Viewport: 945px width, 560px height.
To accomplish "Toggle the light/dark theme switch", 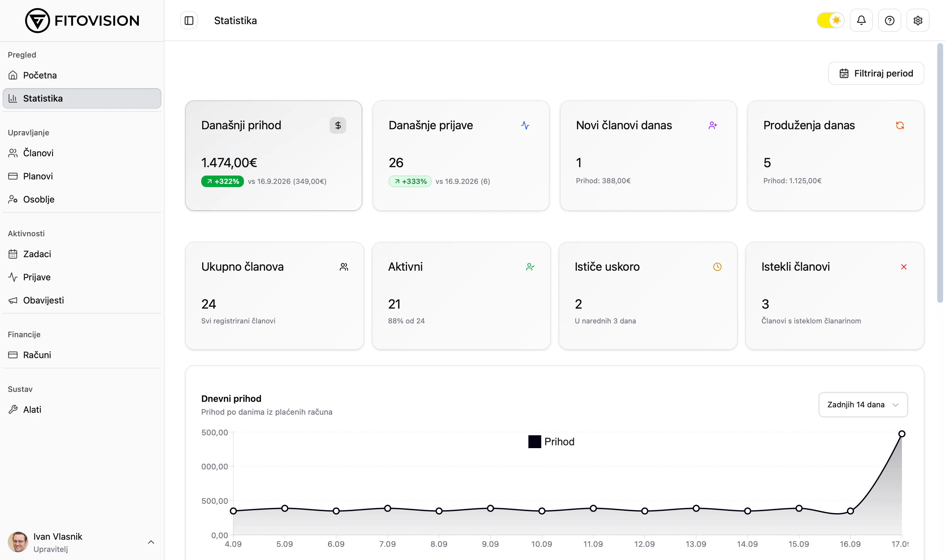I will click(x=830, y=20).
